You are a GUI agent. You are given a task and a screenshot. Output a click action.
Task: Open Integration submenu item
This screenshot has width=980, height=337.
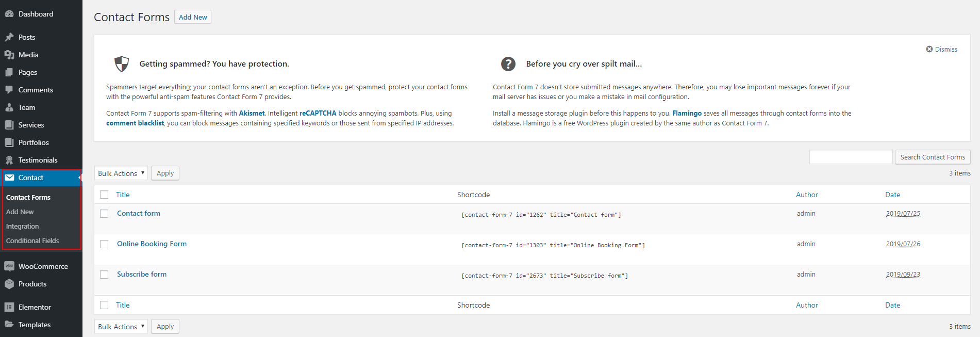click(23, 227)
